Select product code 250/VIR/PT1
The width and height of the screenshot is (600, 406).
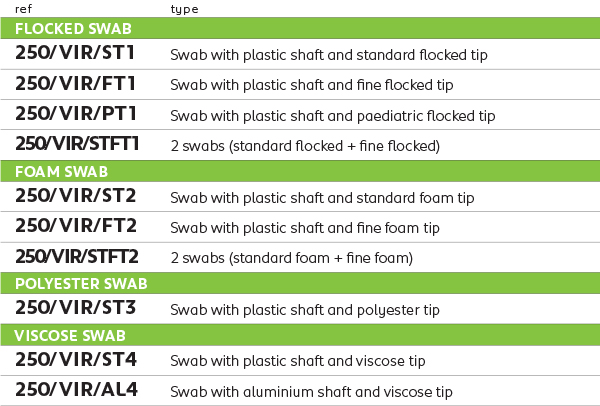click(76, 113)
